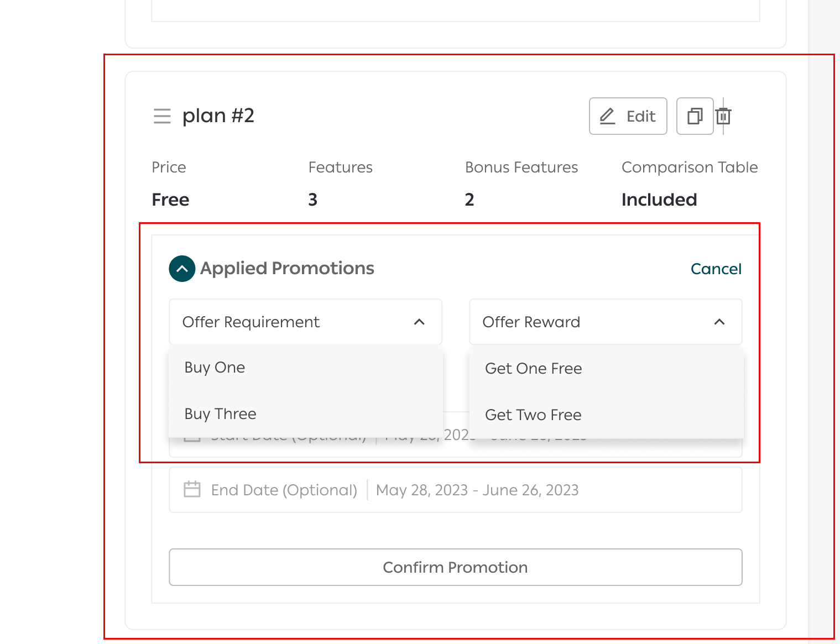Click the Cancel link

pyautogui.click(x=716, y=269)
